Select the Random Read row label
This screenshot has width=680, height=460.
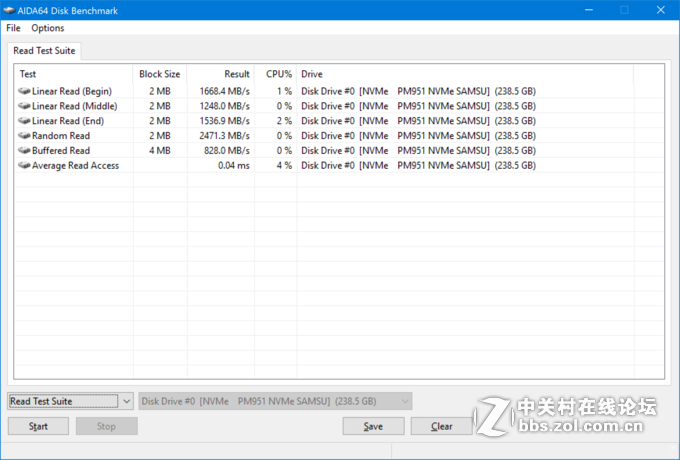(61, 136)
